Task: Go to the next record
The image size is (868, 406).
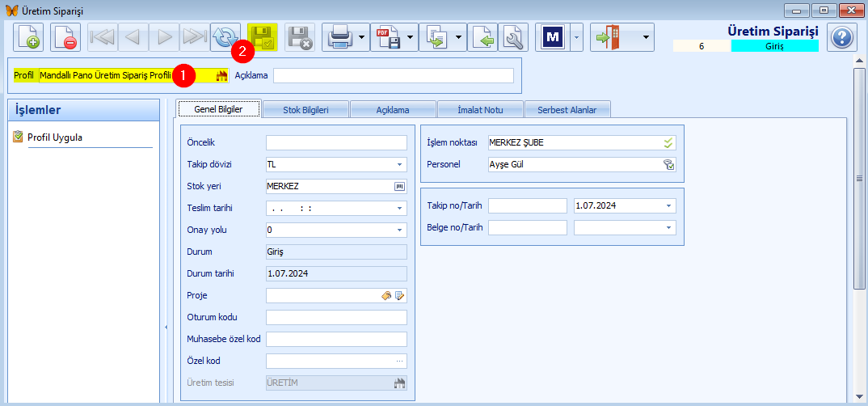Action: (164, 38)
